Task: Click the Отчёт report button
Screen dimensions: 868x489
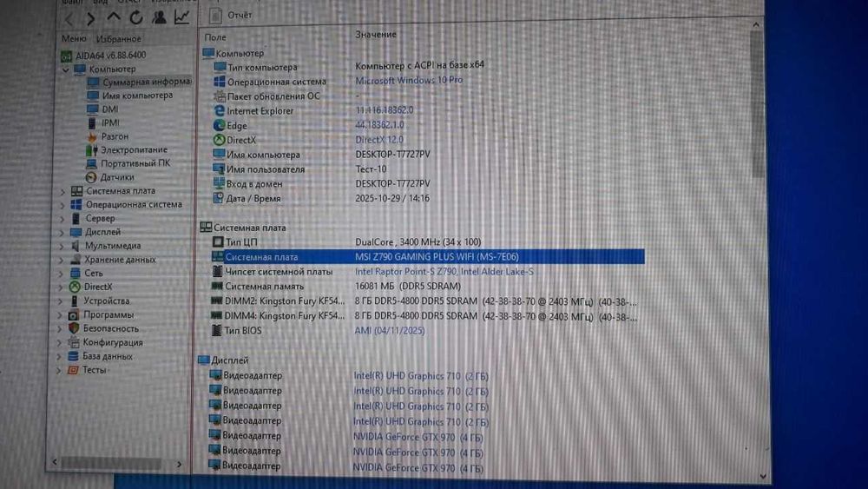Action: [231, 16]
